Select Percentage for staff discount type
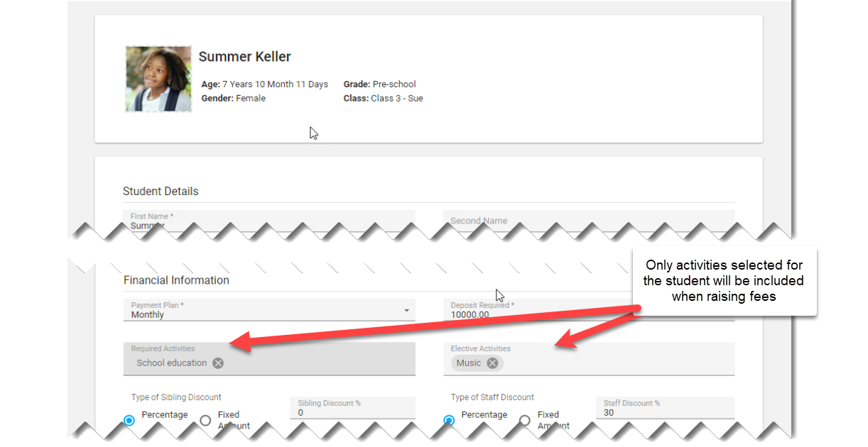Viewport: 868px width, 447px height. (x=448, y=420)
